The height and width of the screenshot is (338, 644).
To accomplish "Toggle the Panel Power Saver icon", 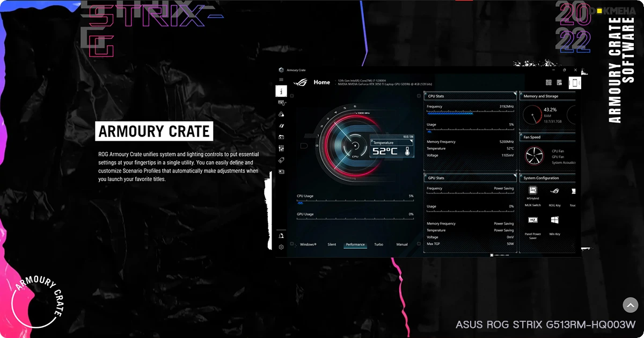I will [533, 220].
